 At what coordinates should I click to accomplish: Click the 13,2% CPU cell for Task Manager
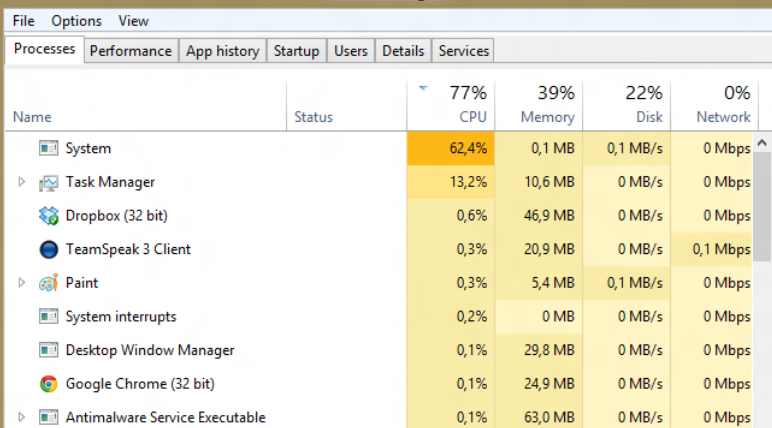click(x=451, y=182)
